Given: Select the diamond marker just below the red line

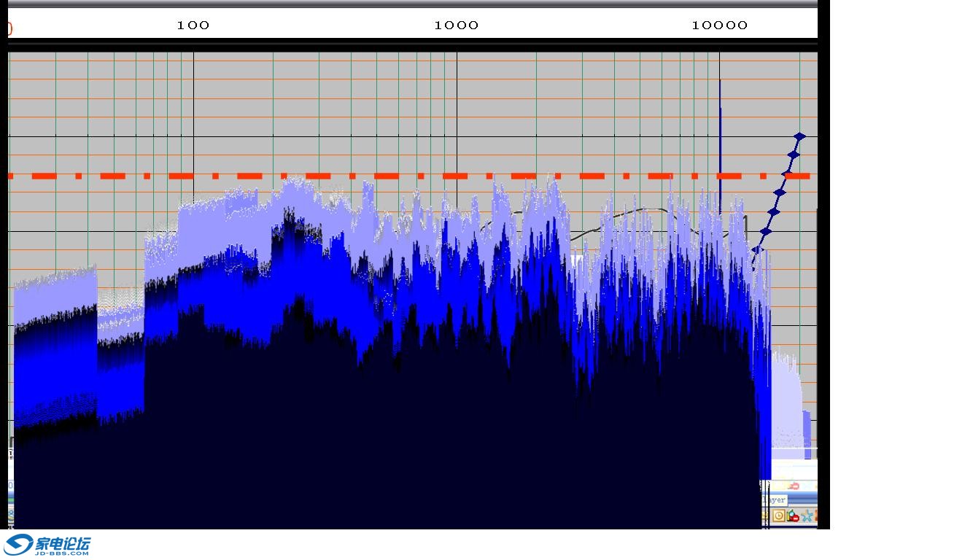Looking at the screenshot, I should point(780,192).
